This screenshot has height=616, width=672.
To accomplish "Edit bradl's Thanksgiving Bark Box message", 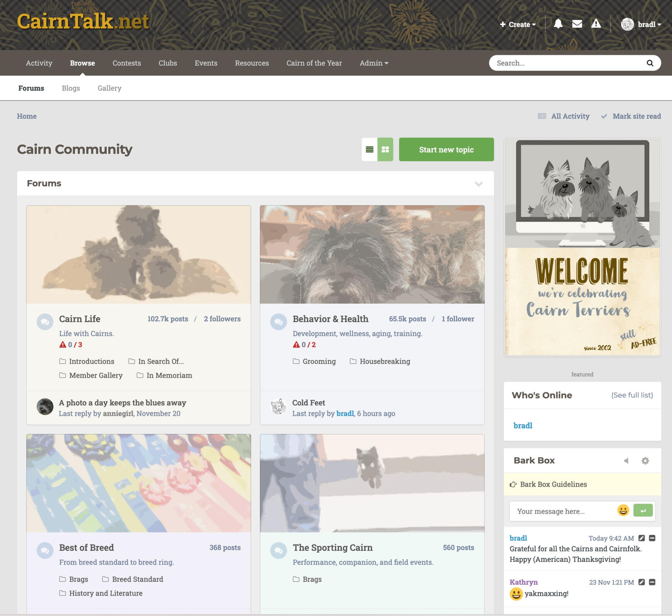I will coord(641,538).
